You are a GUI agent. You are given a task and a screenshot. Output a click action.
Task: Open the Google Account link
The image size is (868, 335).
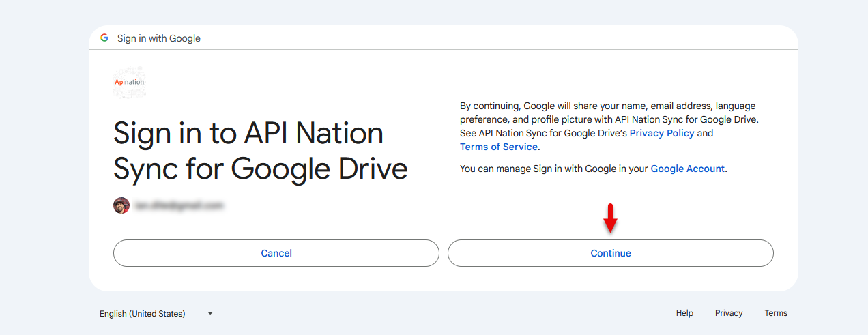pyautogui.click(x=688, y=169)
